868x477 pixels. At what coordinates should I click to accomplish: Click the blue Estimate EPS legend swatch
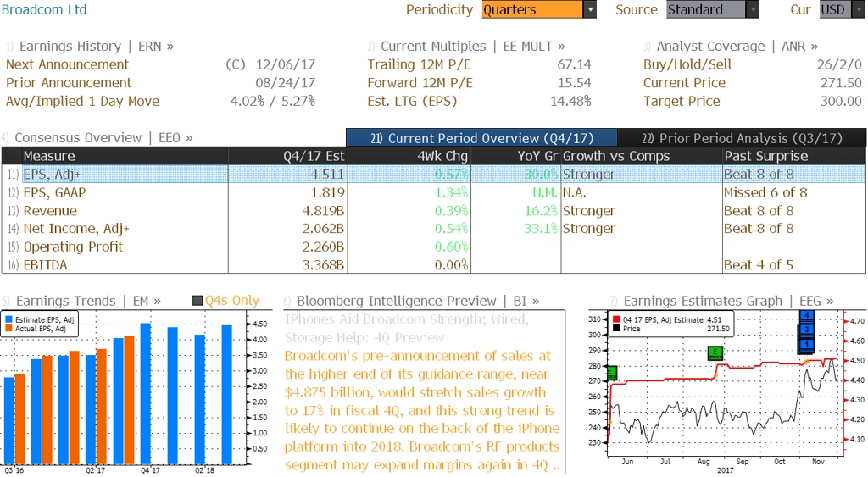[8, 320]
